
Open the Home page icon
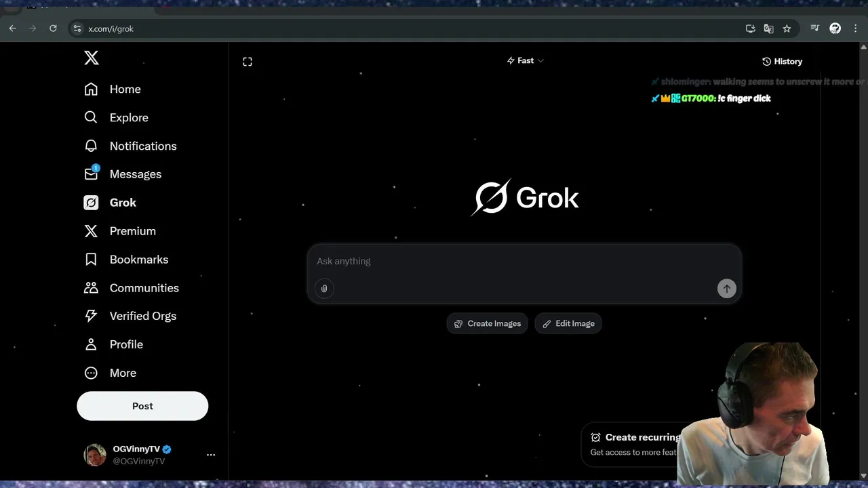click(x=91, y=89)
